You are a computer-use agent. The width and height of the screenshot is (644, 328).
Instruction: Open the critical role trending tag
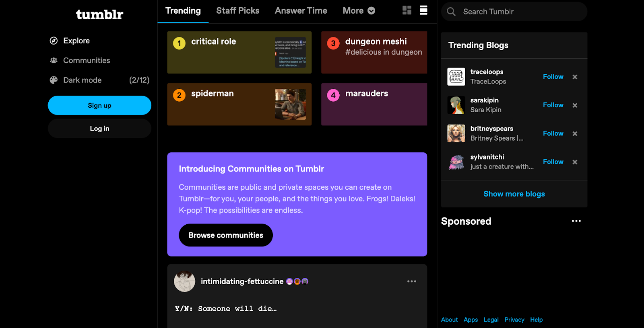point(239,52)
